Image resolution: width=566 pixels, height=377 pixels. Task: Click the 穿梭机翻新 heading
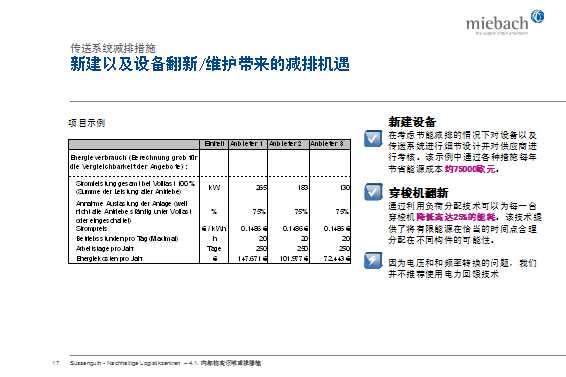tap(418, 192)
